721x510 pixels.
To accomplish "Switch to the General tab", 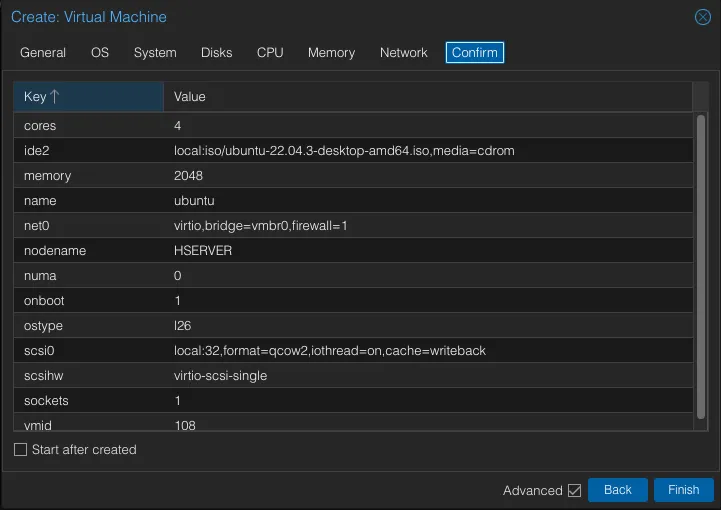I will (43, 53).
